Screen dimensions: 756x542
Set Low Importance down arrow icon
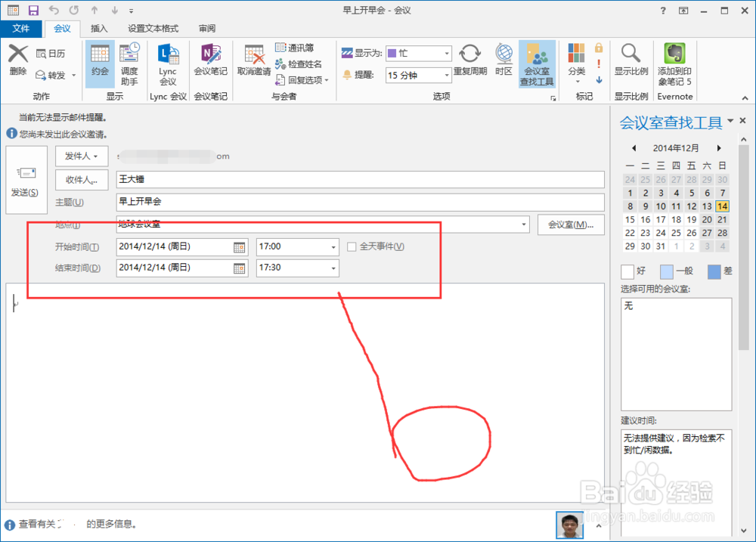click(x=599, y=79)
